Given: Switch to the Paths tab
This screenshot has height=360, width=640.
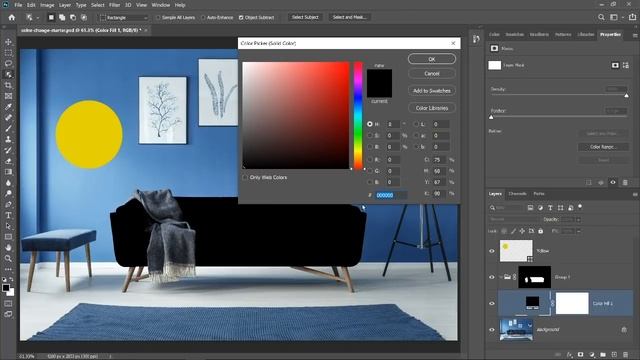Looking at the screenshot, I should 539,194.
